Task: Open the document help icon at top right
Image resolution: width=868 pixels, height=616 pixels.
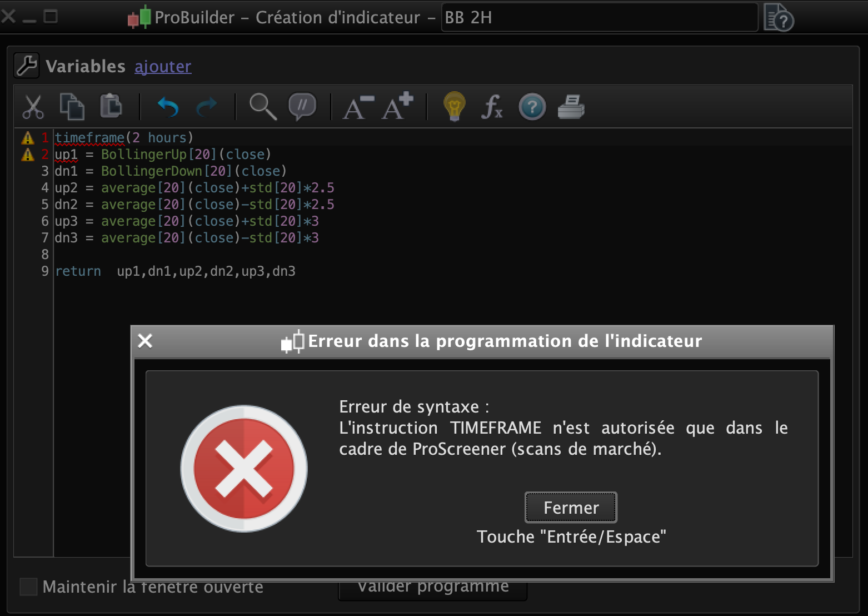Action: coord(779,18)
